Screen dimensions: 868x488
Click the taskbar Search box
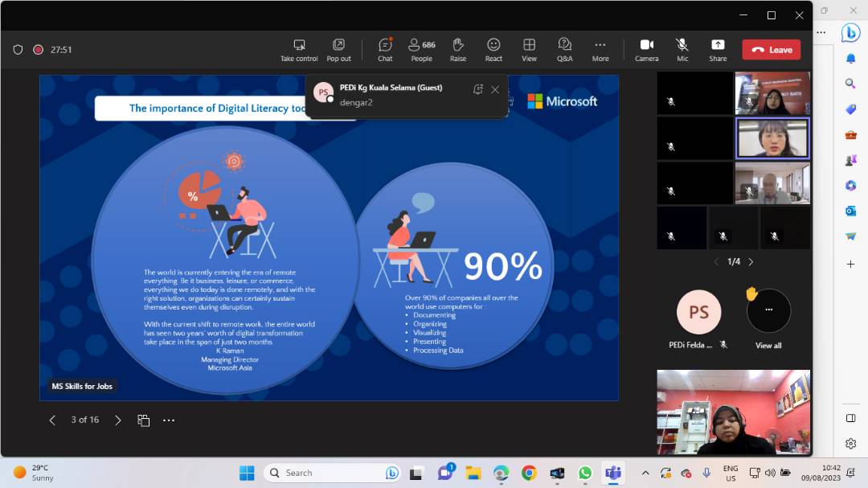tap(332, 473)
